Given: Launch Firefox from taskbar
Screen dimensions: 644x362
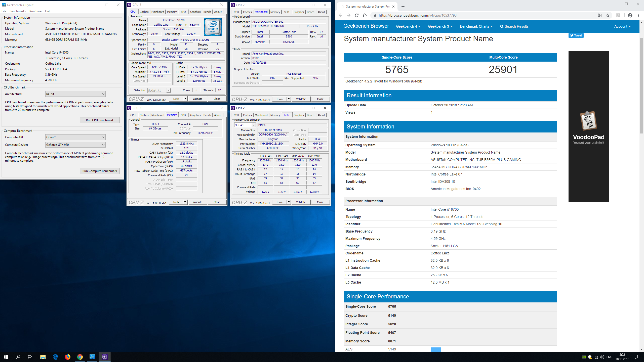Looking at the screenshot, I should [x=68, y=357].
